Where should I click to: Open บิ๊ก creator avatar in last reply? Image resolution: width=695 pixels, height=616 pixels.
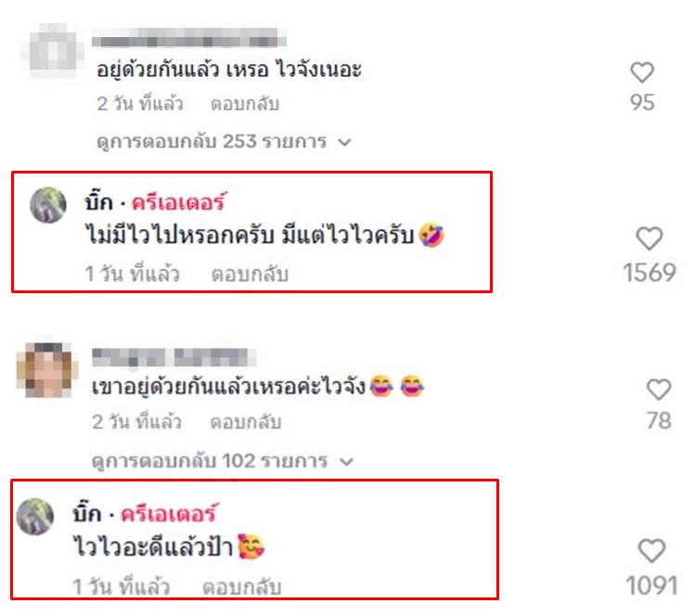click(x=35, y=517)
